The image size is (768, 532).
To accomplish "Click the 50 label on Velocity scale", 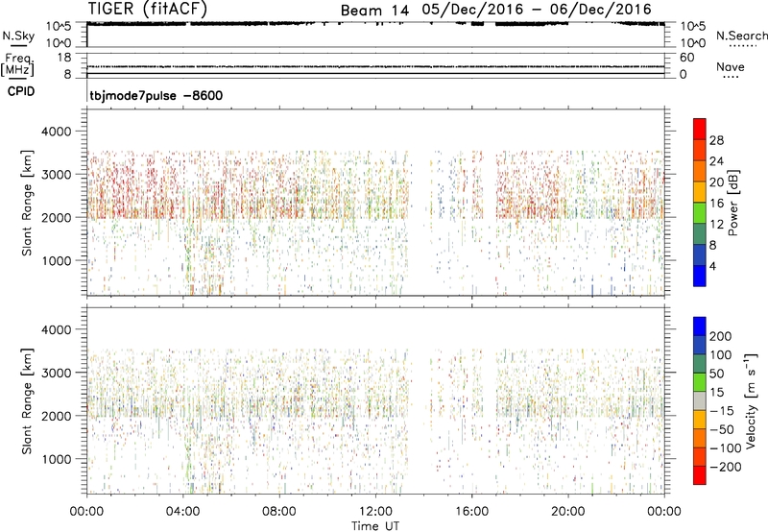I will pos(716,374).
